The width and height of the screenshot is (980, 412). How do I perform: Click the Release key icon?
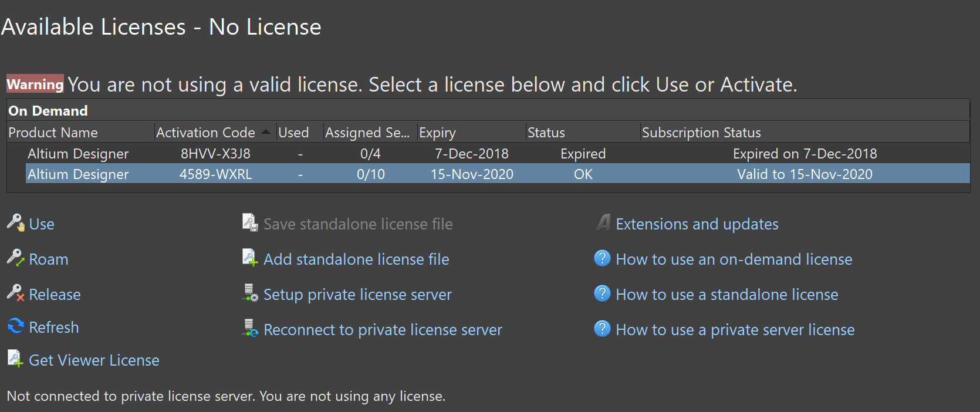[x=16, y=293]
